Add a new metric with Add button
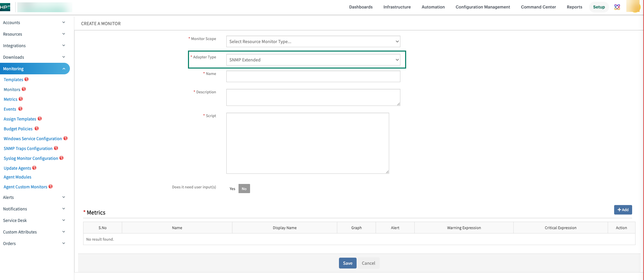644x280 pixels. pos(623,210)
